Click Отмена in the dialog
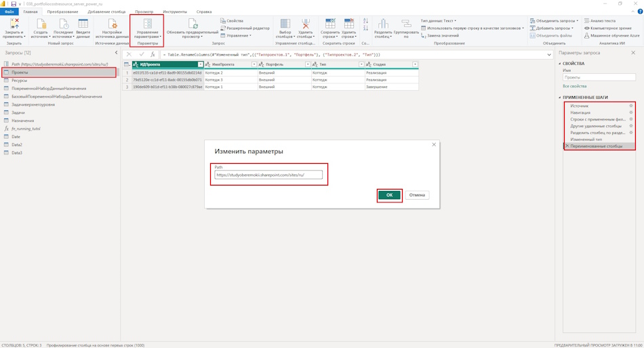 click(x=417, y=195)
